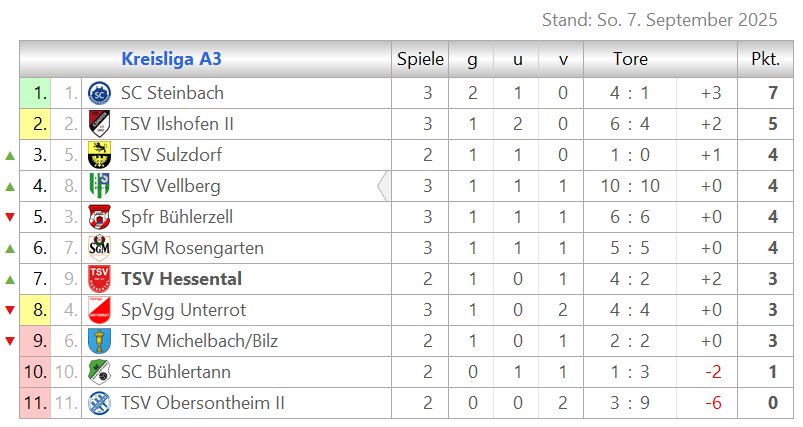Click the SC Bühlertann club crest
The height and width of the screenshot is (427, 803).
point(99,372)
